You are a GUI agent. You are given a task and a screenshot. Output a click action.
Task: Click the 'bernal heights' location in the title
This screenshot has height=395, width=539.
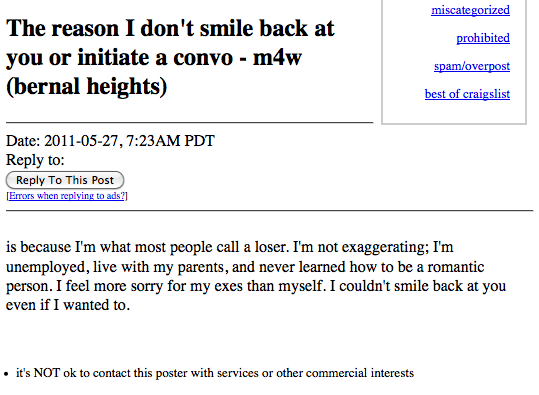(87, 86)
